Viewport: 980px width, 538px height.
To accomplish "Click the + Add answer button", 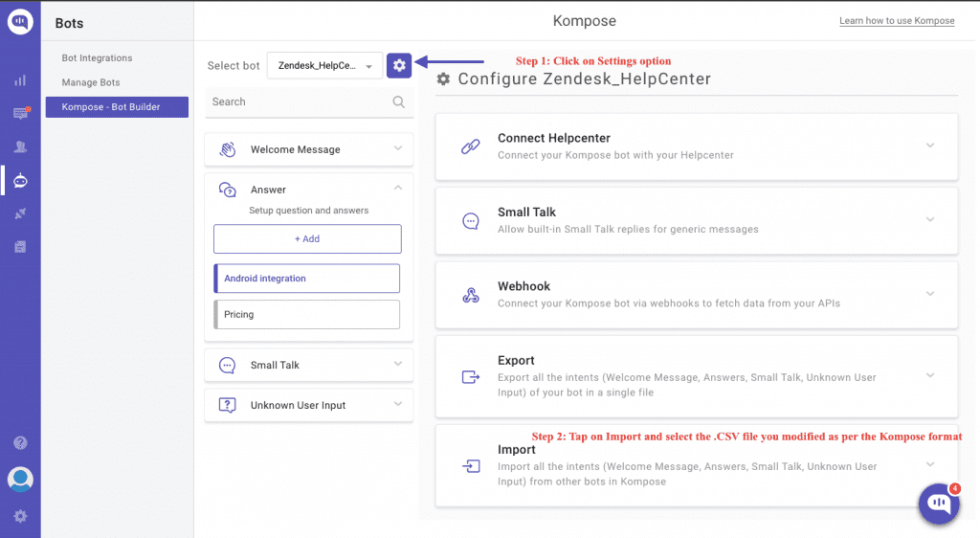I will pos(307,238).
